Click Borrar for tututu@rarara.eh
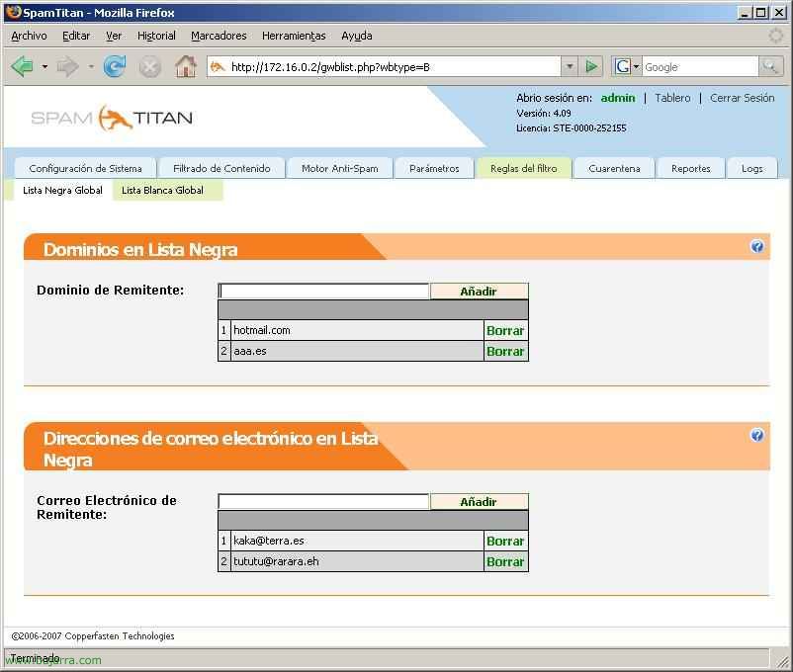793x672 pixels. (505, 561)
